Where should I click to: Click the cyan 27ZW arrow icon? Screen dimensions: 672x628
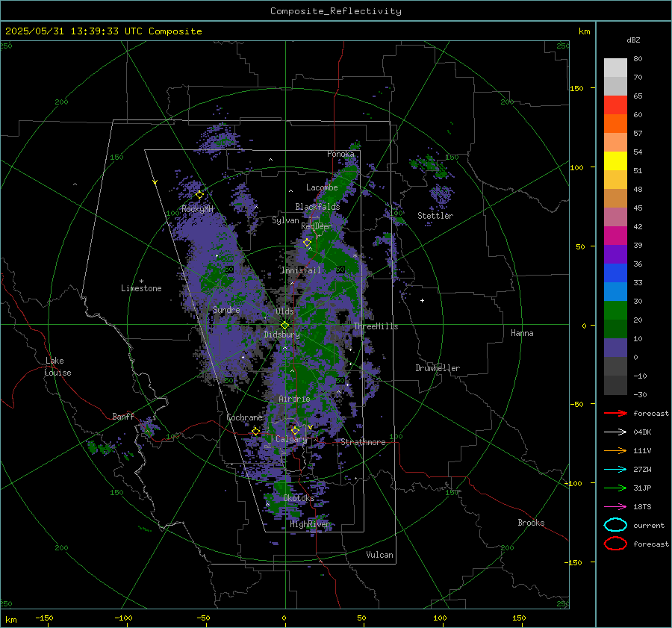[615, 470]
